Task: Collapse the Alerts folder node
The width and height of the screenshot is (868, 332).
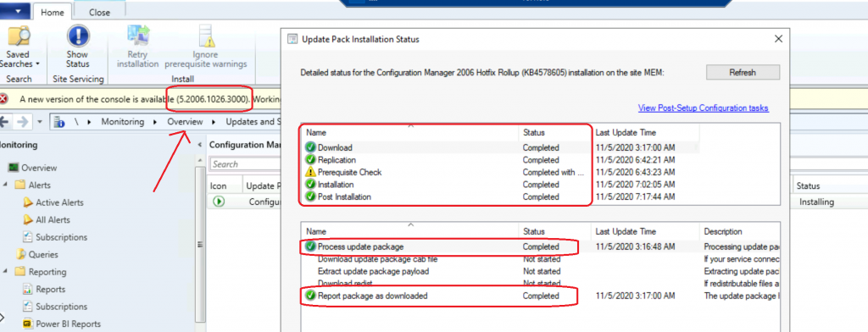Action: coord(4,185)
